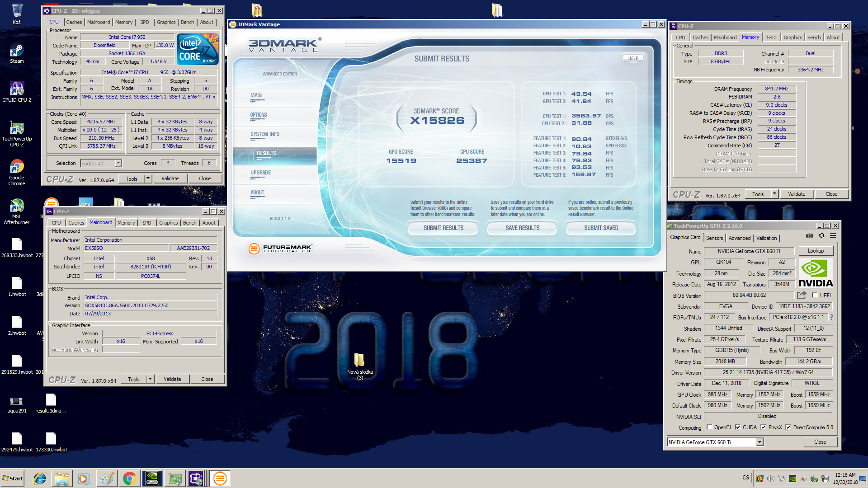Click the safely remove hardware tray icon
The height and width of the screenshot is (488, 868).
click(814, 479)
